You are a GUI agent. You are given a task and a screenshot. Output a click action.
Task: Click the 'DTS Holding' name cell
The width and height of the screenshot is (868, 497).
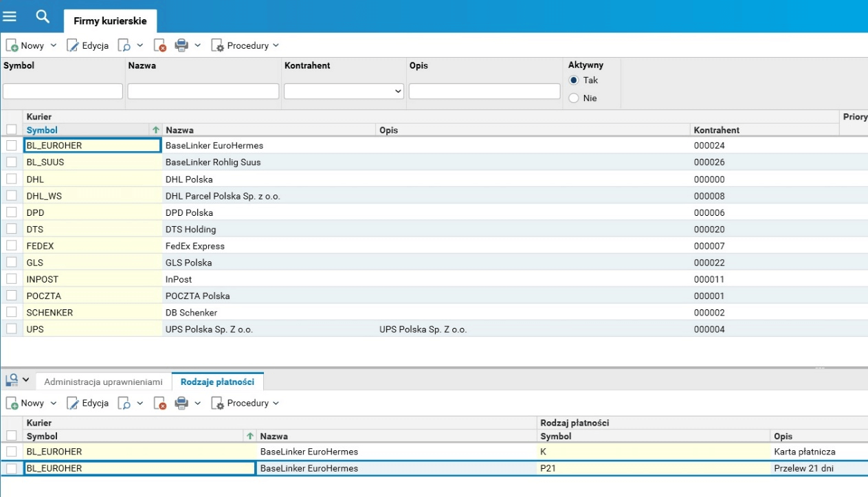pos(269,229)
